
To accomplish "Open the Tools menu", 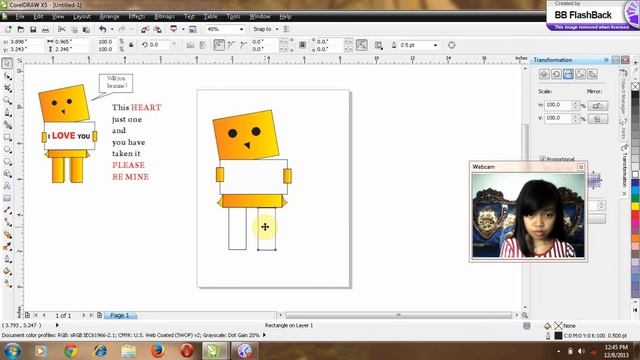I will pyautogui.click(x=233, y=16).
